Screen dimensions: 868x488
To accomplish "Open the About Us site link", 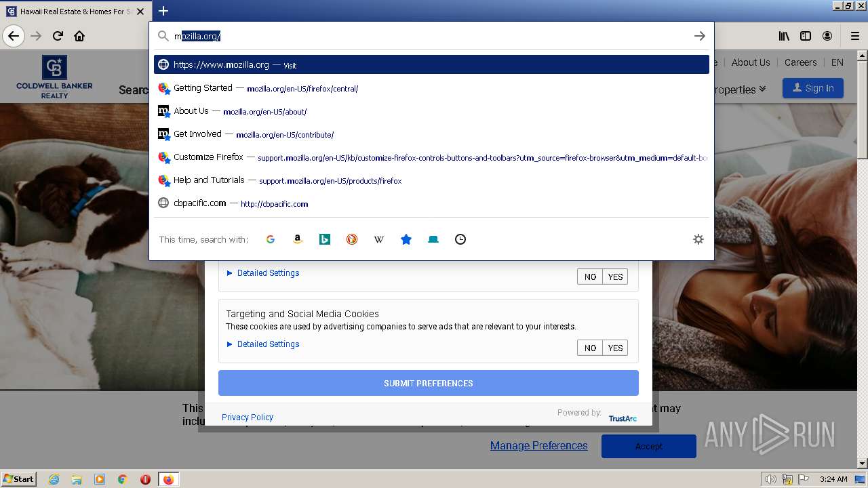I will point(751,62).
